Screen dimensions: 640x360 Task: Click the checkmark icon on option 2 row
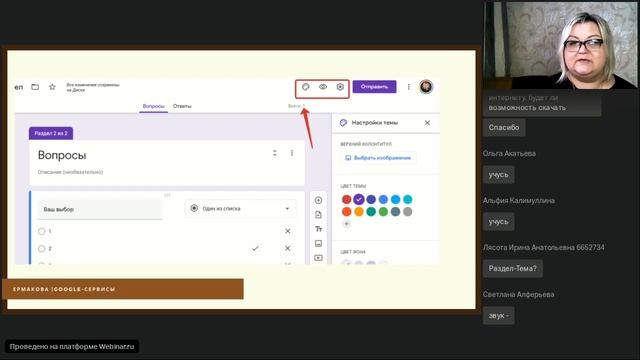pos(255,248)
